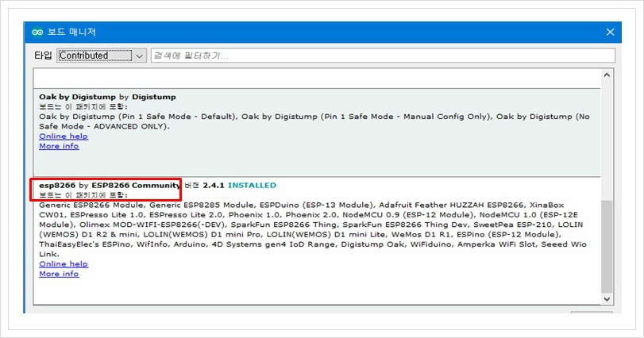Click the vertical scrollbar thumb

607,247
